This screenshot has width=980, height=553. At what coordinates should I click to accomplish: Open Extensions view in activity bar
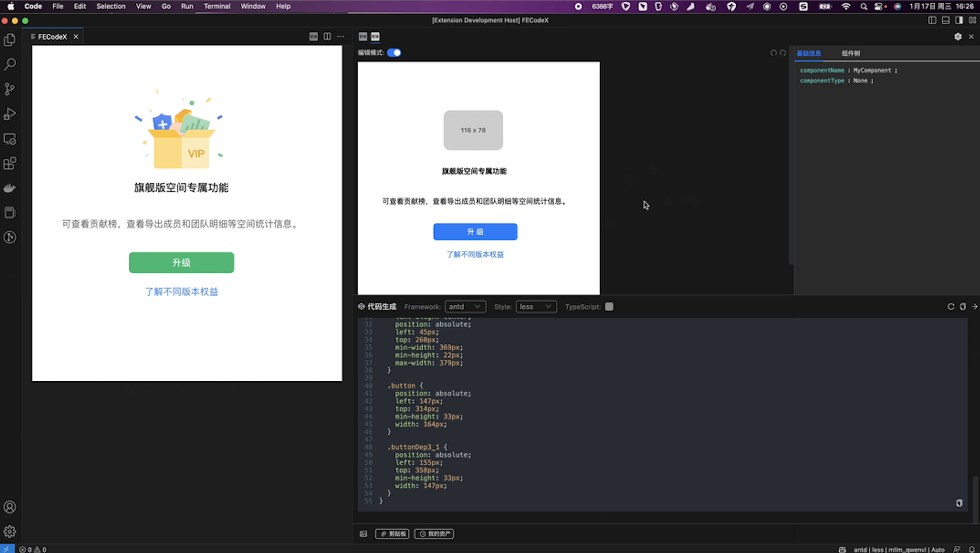10,164
